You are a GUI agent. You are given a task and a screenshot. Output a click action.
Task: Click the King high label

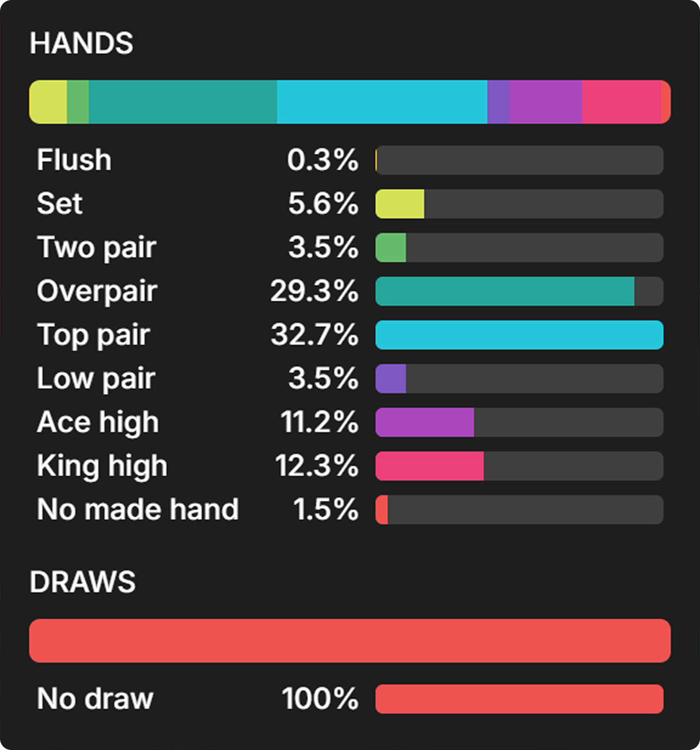coord(102,466)
